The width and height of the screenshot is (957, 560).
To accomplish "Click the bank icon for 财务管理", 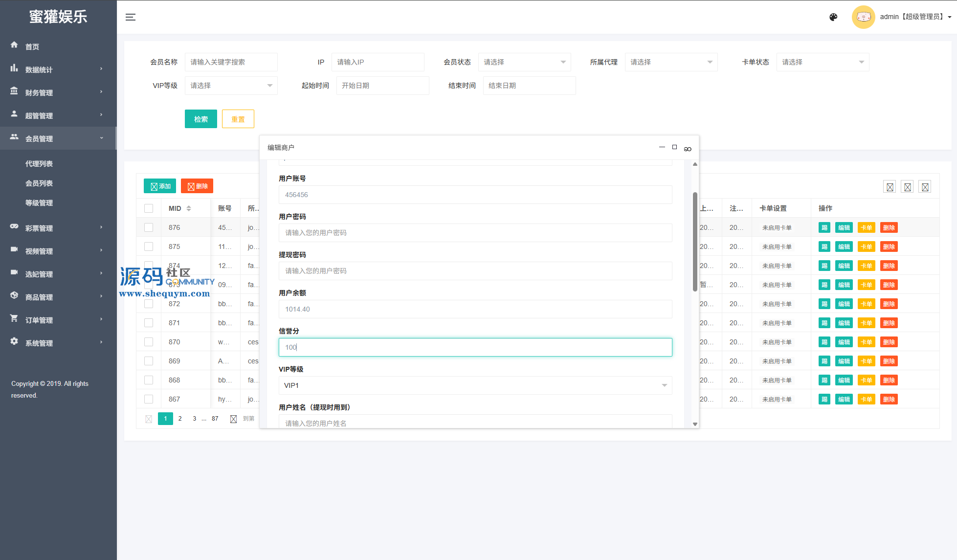I will tap(14, 91).
